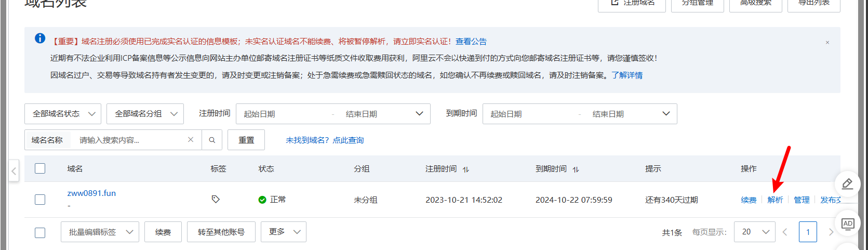Expand the 全部域名分组 dropdown
Viewport: 868px width, 250px height.
coord(145,114)
